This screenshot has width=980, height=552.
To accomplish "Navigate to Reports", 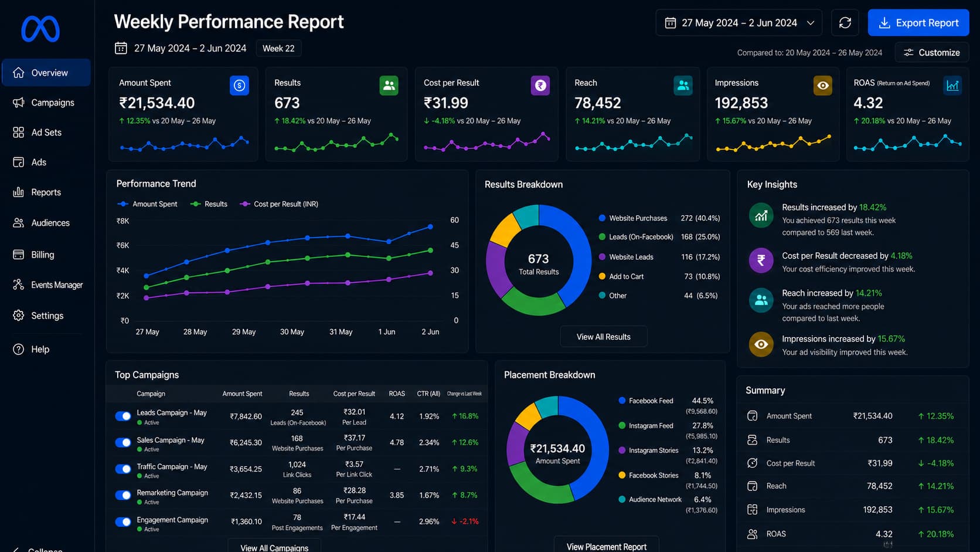I will [x=46, y=192].
